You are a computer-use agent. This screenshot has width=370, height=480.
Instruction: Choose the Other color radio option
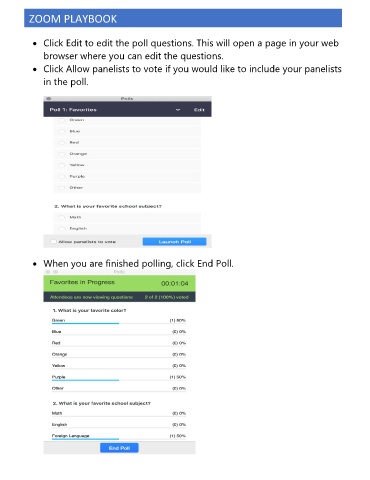tap(62, 188)
